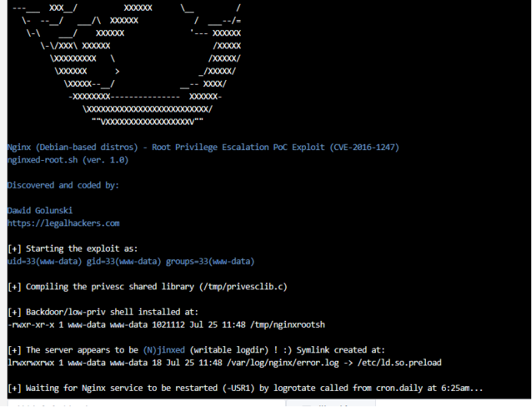Click the https://legalhackers.com URL
532x407 pixels.
click(x=64, y=223)
